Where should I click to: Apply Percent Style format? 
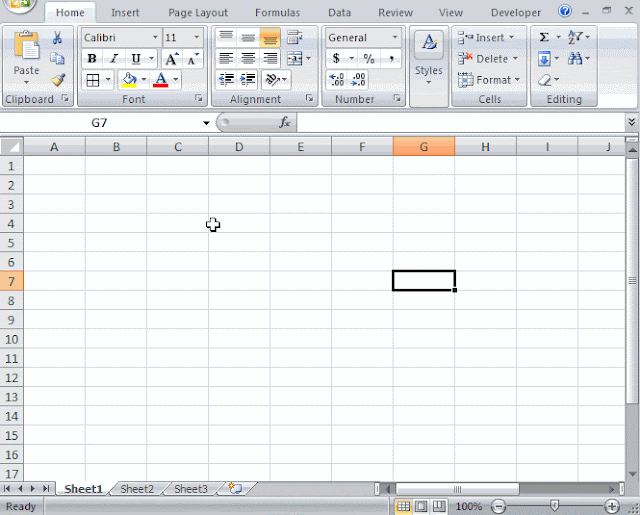coord(369,59)
